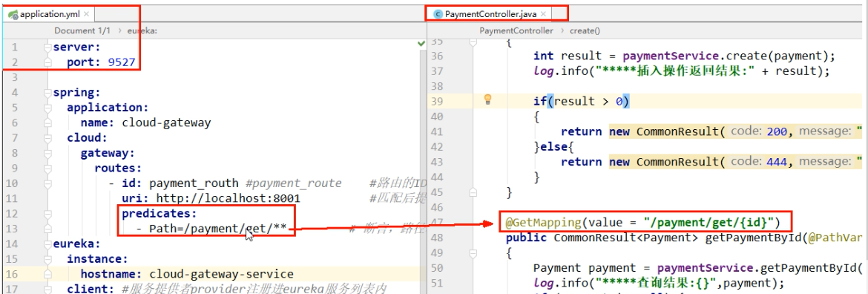
Task: Click the PaymentController breadcrumb
Action: click(x=516, y=31)
